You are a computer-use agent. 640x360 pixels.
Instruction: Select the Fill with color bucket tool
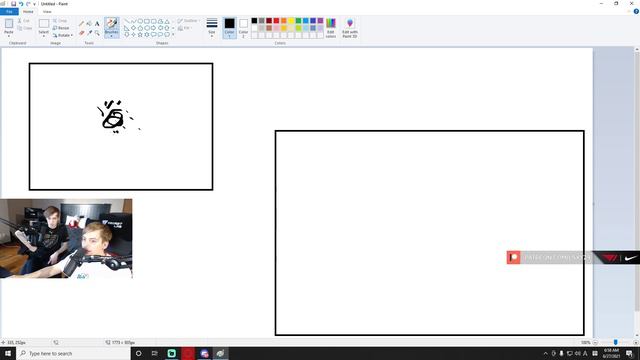coord(89,24)
